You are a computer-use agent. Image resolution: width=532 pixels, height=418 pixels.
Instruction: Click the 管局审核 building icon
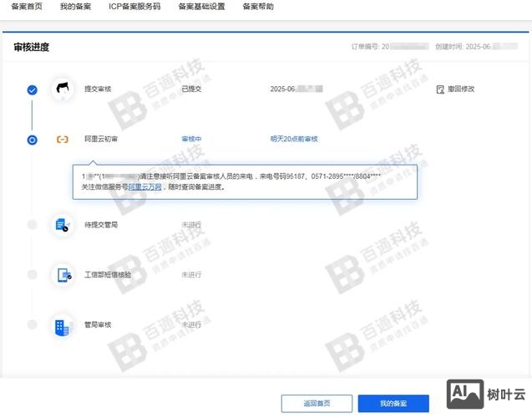tap(63, 328)
